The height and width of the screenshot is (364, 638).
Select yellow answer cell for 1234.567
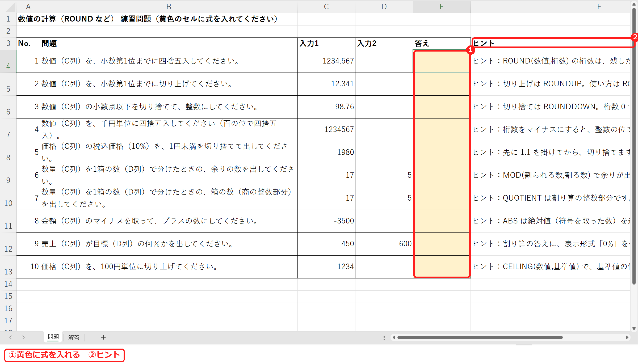(442, 61)
